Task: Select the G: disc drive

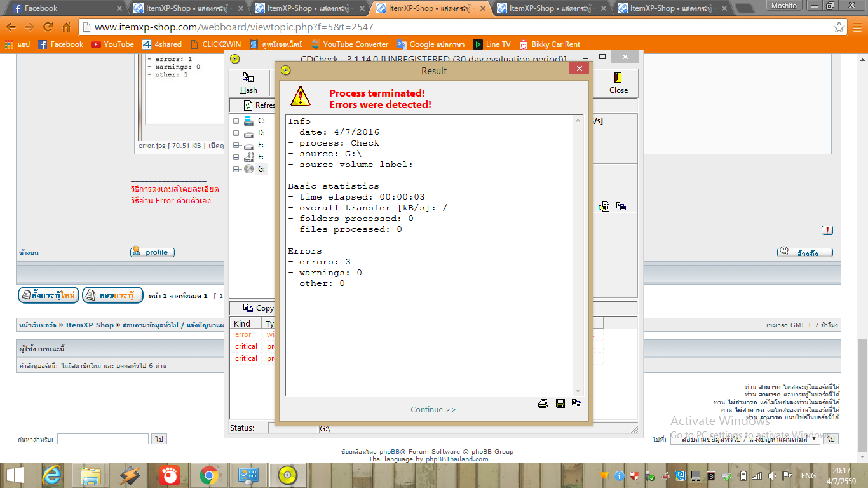Action: tap(261, 169)
